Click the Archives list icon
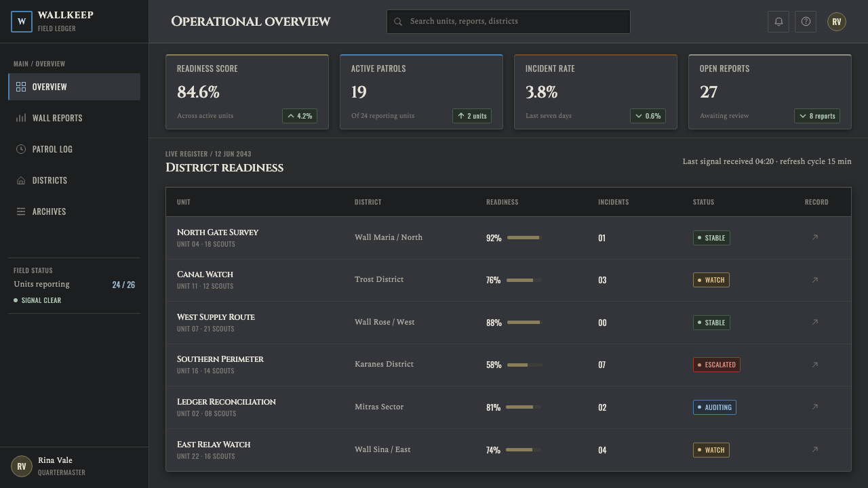 tap(21, 211)
